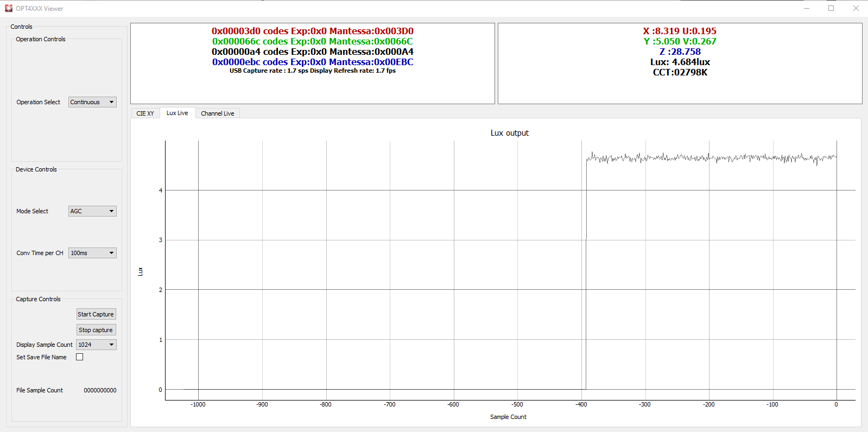Click the CCT:02798K readout

point(680,72)
